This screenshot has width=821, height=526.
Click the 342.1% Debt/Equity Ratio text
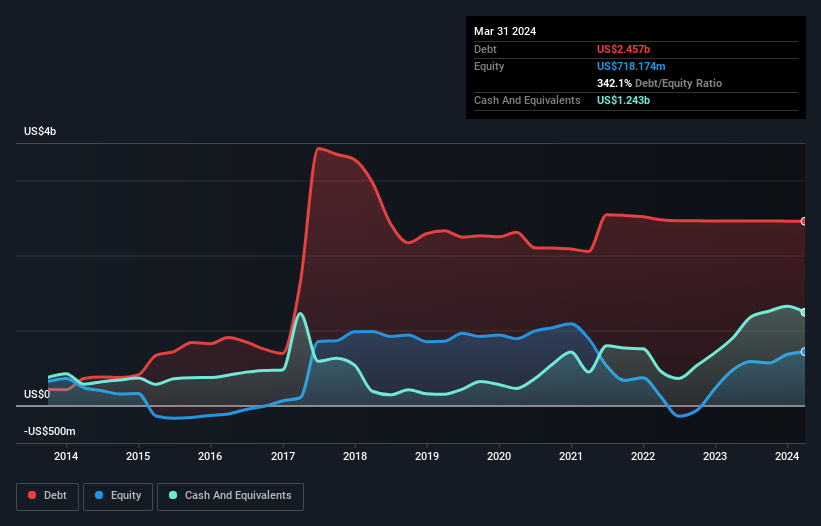(659, 83)
